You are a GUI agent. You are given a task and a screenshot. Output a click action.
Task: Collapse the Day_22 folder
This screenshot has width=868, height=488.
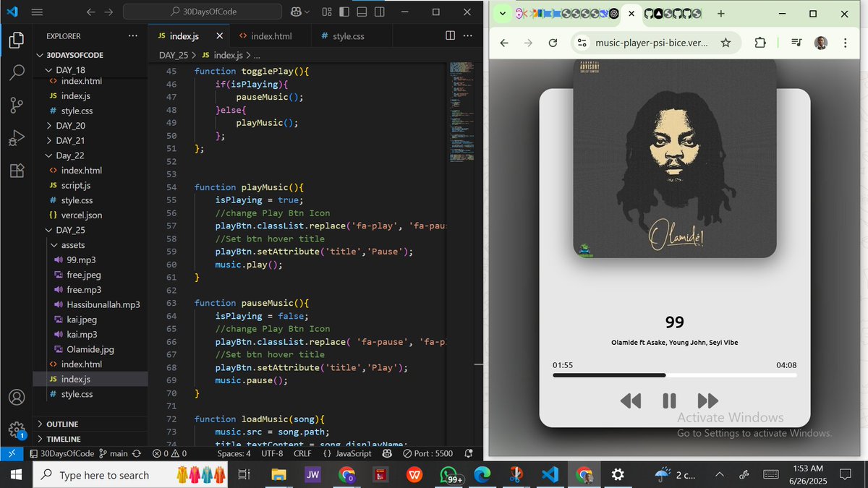point(90,155)
